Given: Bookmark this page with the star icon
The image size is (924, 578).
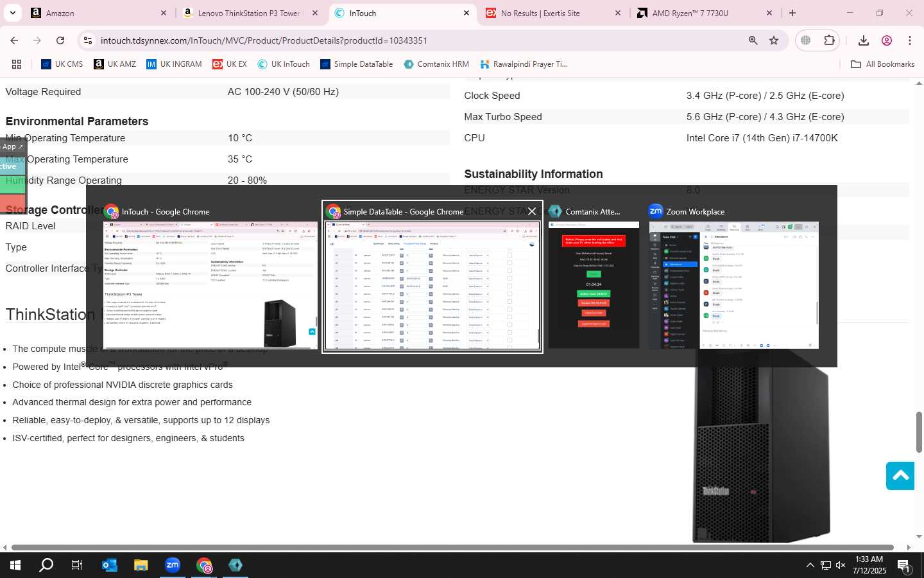Looking at the screenshot, I should pyautogui.click(x=774, y=40).
